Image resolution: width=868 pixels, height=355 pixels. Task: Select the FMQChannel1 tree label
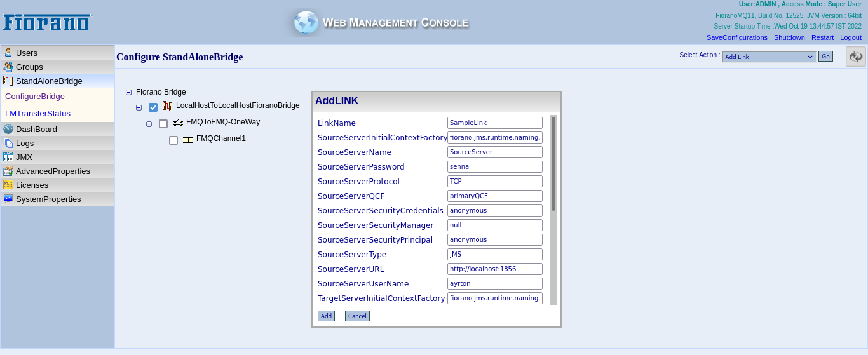pos(221,138)
